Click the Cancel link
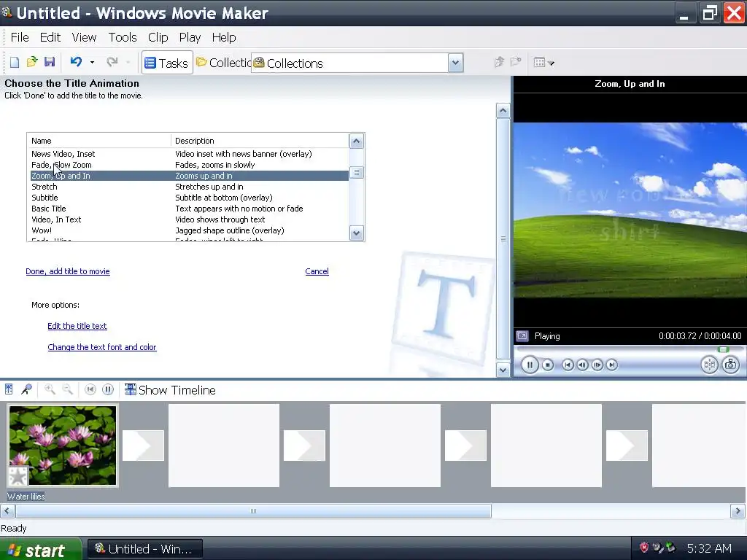The image size is (747, 560). pos(317,271)
